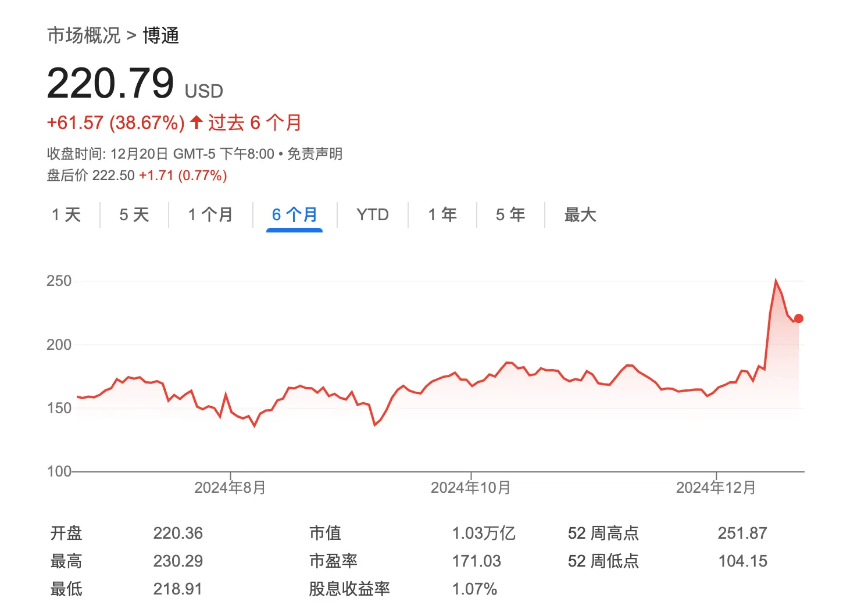Viewport: 843px width, 616px height.
Task: Click the 150 y-axis label
Action: [59, 408]
